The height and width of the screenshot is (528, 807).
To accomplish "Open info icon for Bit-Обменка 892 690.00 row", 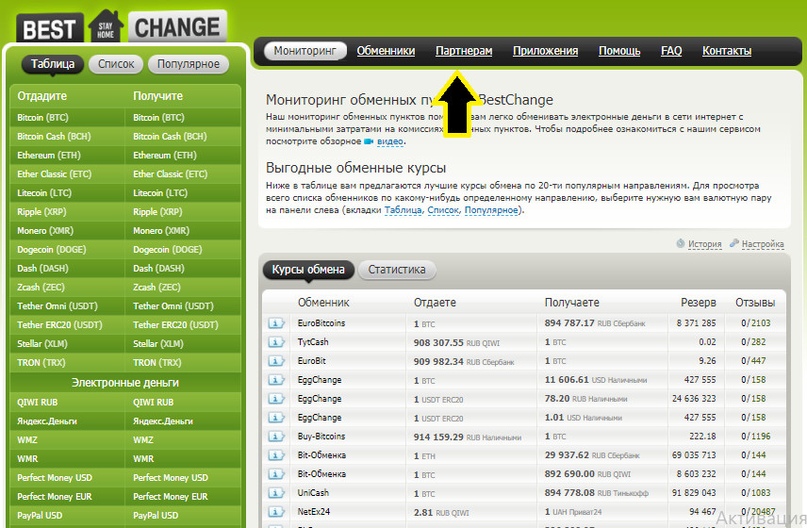I will [276, 474].
